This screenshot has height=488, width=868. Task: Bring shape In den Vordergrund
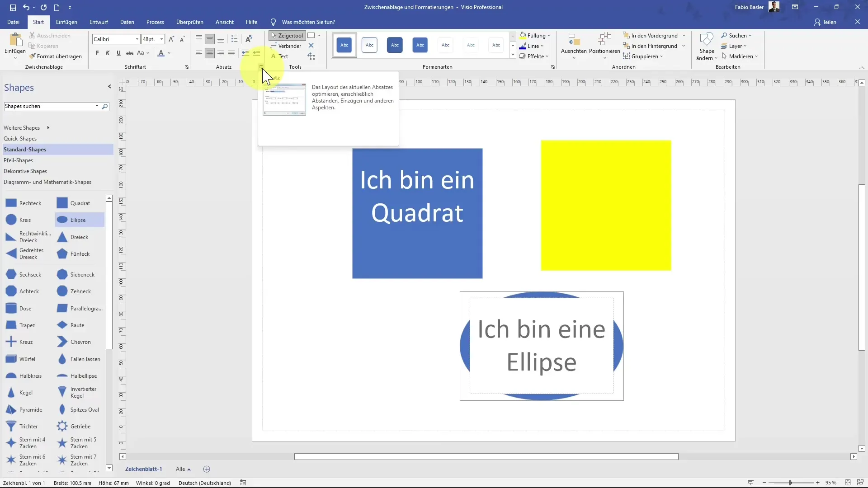[x=650, y=35]
